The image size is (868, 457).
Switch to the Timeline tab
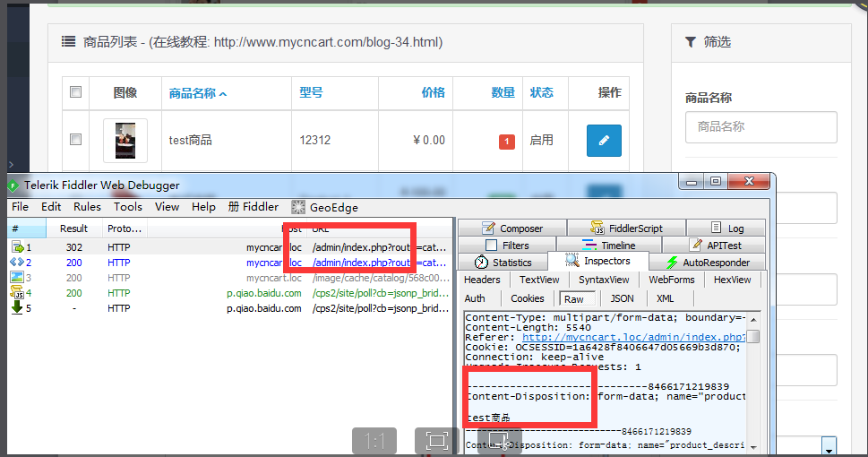[x=609, y=245]
